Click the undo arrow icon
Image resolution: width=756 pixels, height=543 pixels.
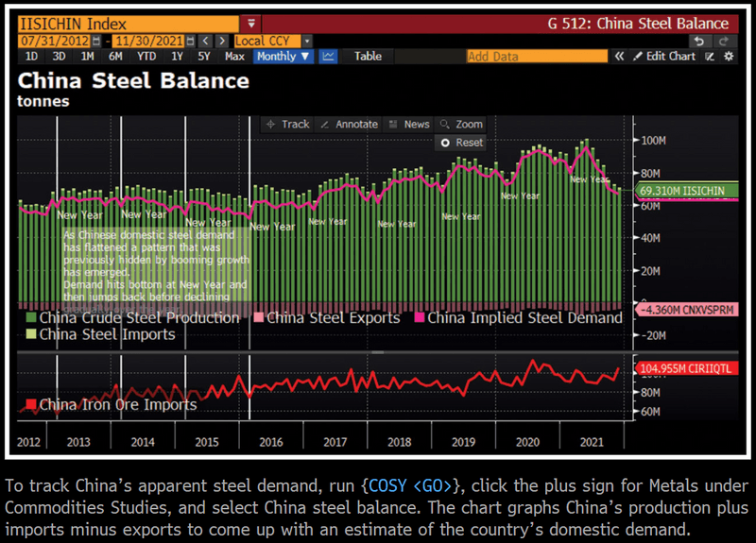(698, 41)
